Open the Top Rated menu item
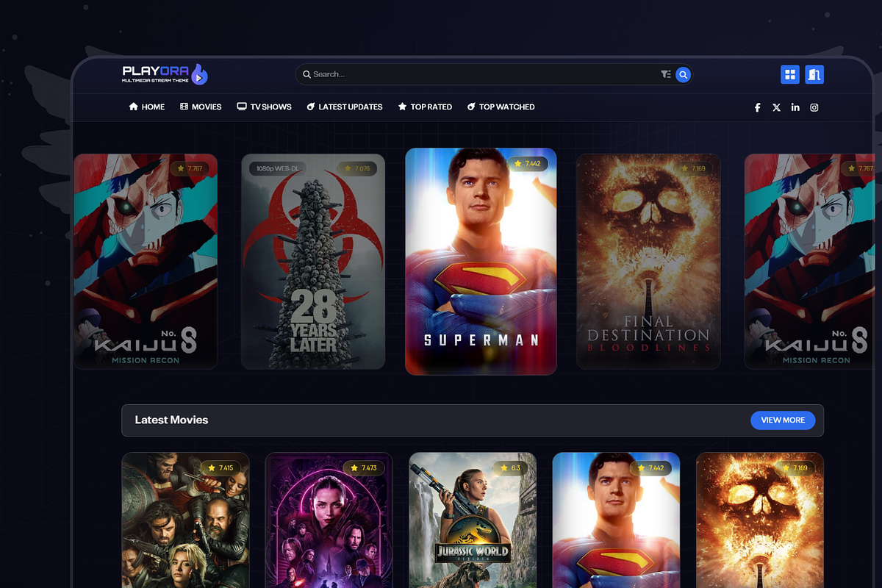 425,107
